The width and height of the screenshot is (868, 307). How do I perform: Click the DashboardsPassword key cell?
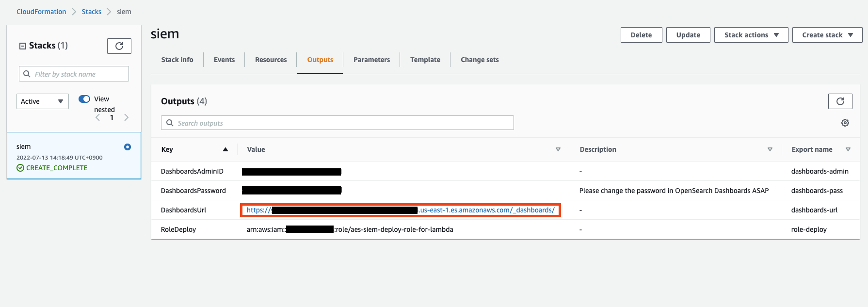193,191
